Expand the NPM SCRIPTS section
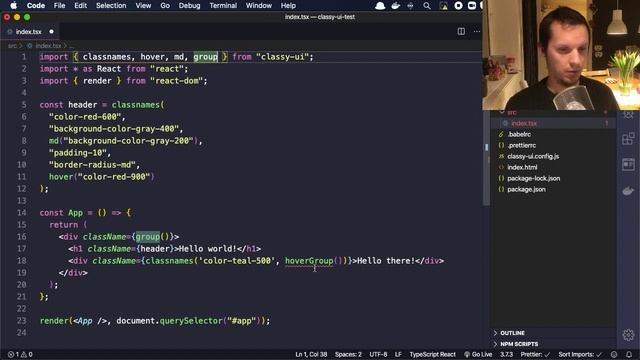This screenshot has width=640, height=360. (519, 344)
